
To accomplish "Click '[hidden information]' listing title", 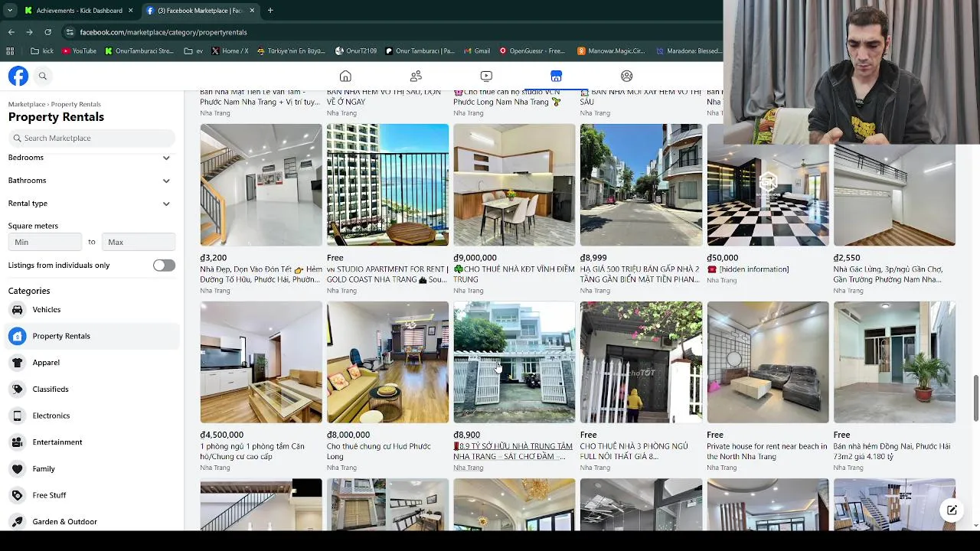I will (748, 269).
